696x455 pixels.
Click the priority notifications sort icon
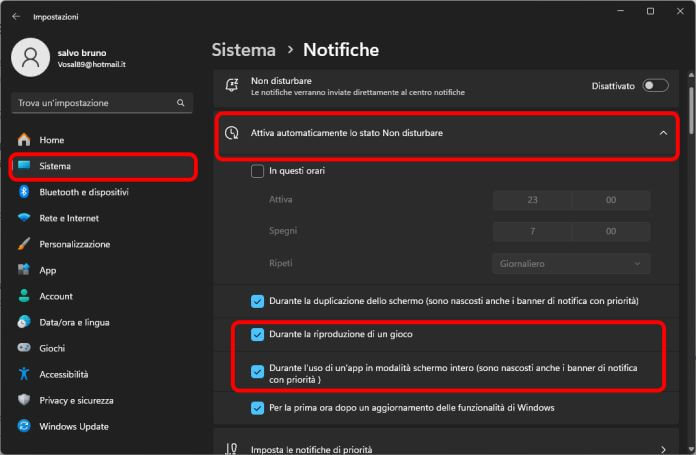coord(231,448)
